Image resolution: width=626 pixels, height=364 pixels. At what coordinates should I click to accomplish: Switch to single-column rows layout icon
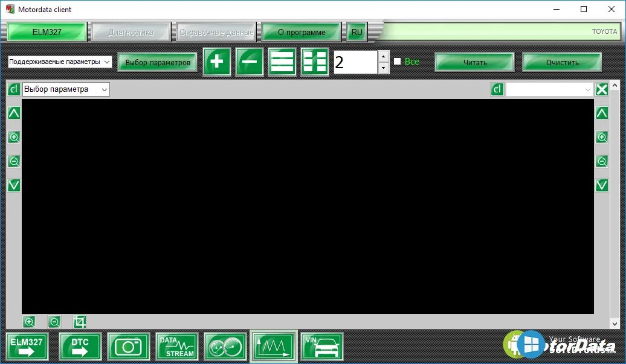(282, 62)
